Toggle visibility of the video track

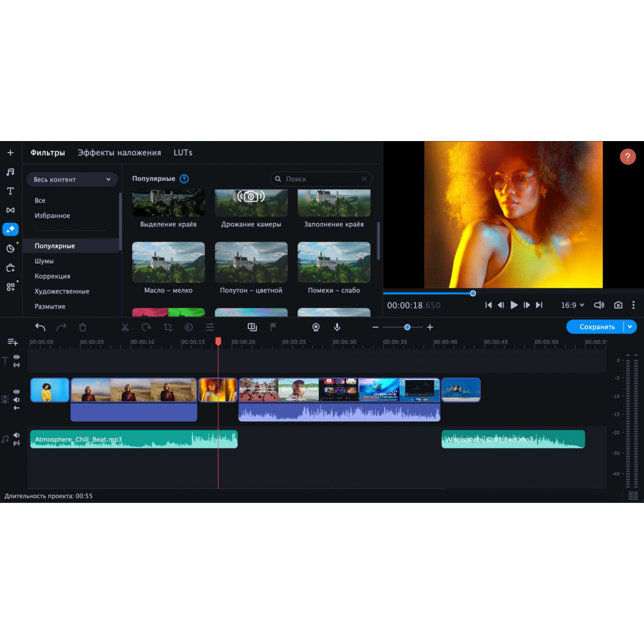pyautogui.click(x=16, y=392)
